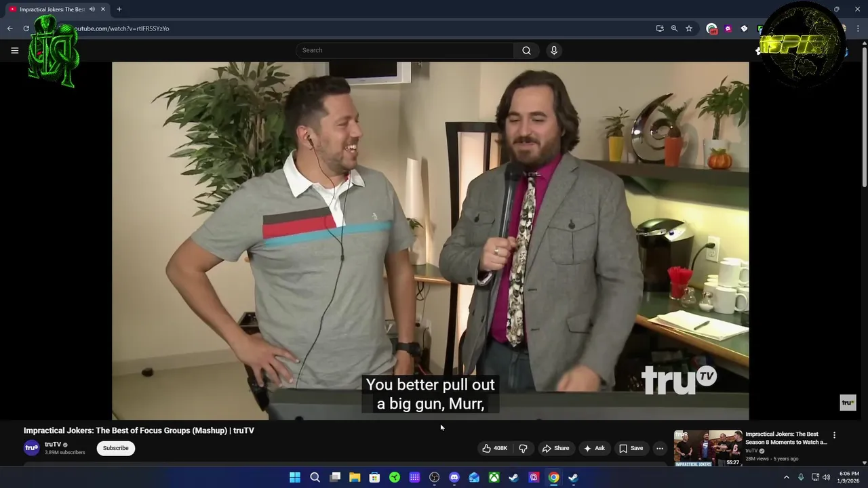Open the network icon in system tray
This screenshot has height=488, width=868.
point(815,477)
